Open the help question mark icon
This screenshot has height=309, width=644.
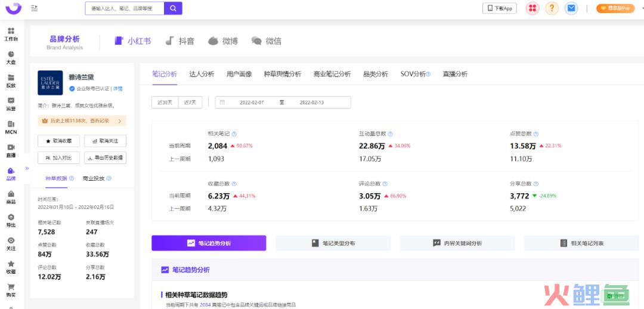[x=552, y=8]
